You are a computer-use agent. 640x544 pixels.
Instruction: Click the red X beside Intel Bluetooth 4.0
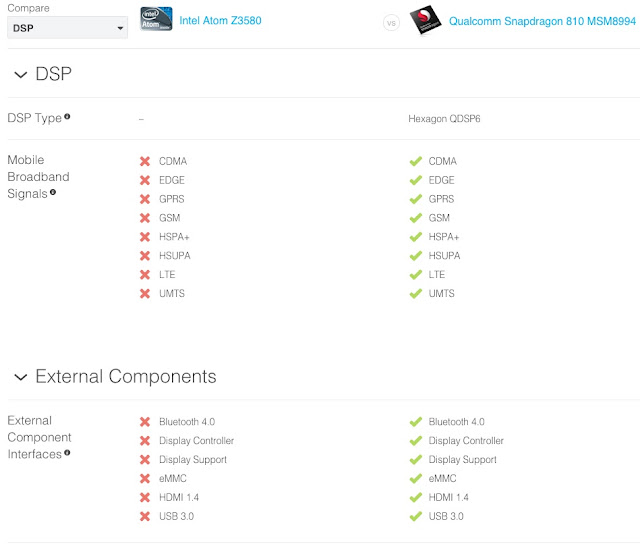point(145,422)
